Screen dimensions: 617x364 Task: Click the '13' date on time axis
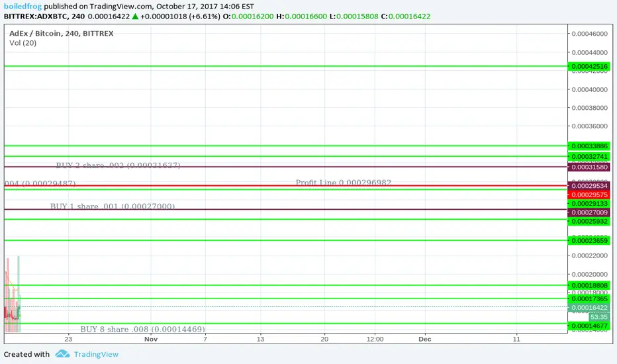point(260,339)
